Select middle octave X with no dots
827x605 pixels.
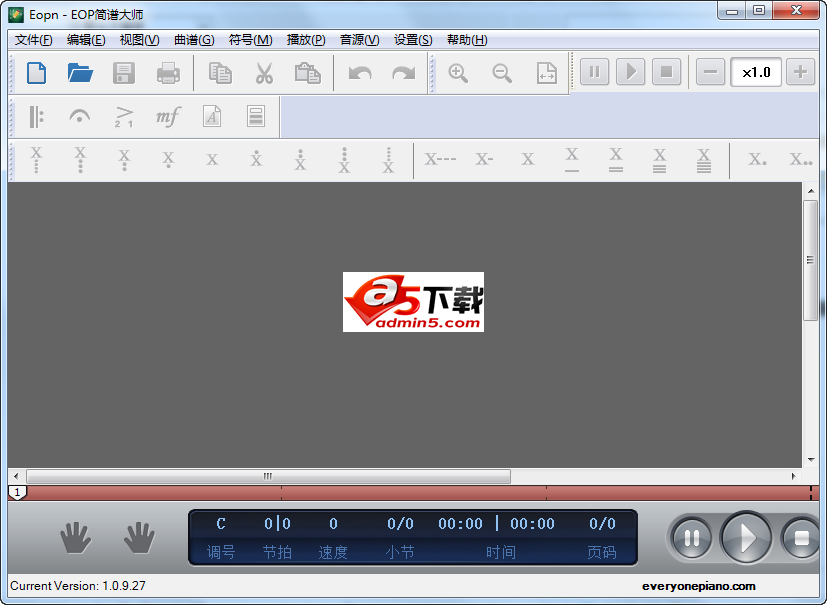[x=212, y=159]
